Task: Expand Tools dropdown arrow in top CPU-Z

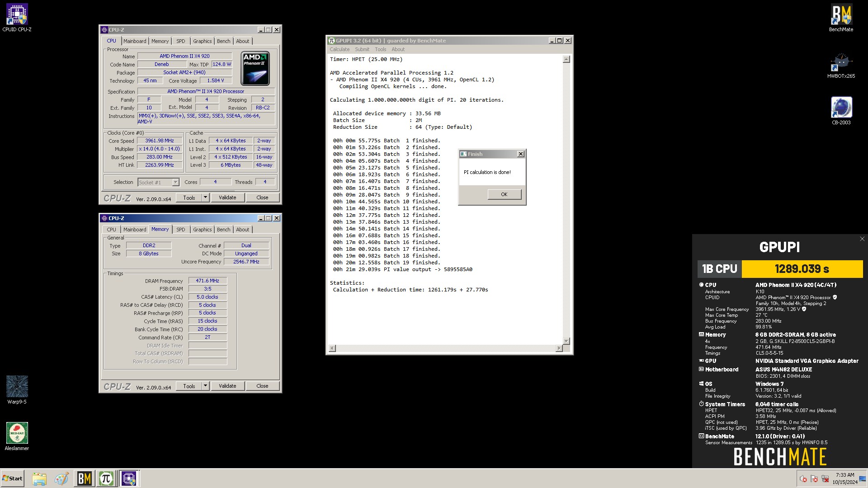Action: coord(205,197)
